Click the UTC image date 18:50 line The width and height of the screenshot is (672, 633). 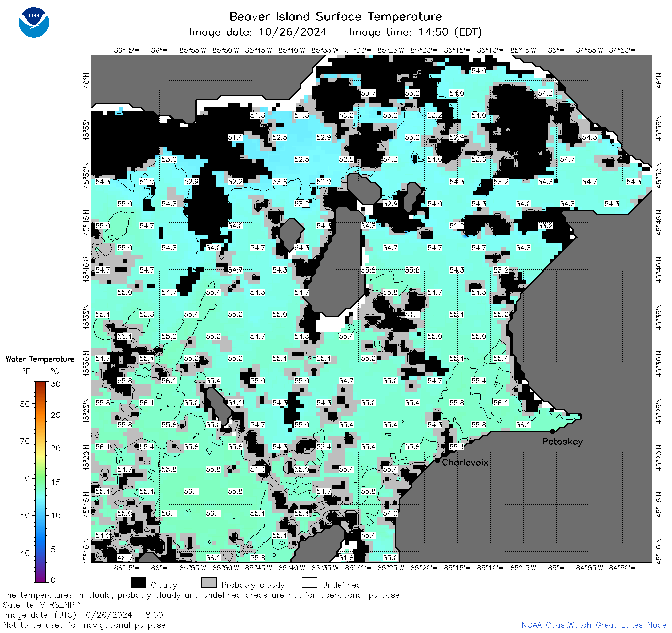click(x=83, y=615)
